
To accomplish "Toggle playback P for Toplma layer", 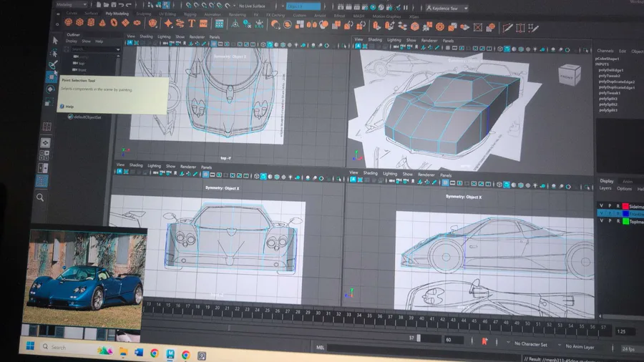I will point(610,221).
